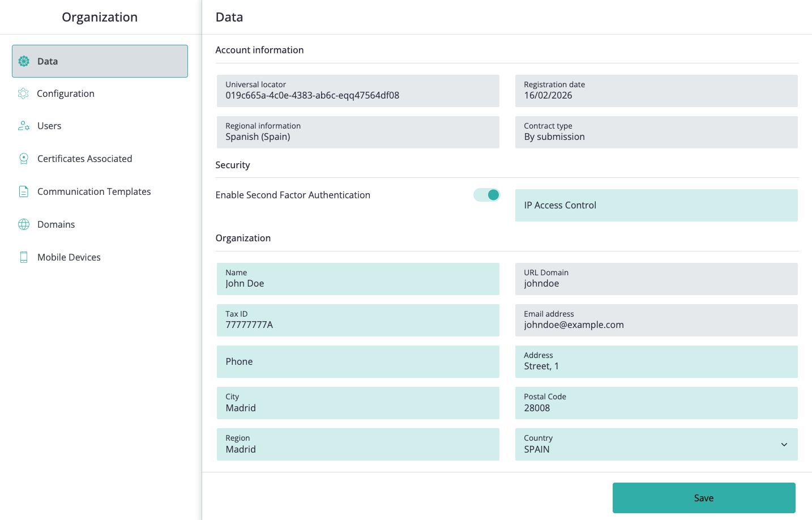Click the Configuration gear icon
This screenshot has height=520, width=812.
coord(23,93)
